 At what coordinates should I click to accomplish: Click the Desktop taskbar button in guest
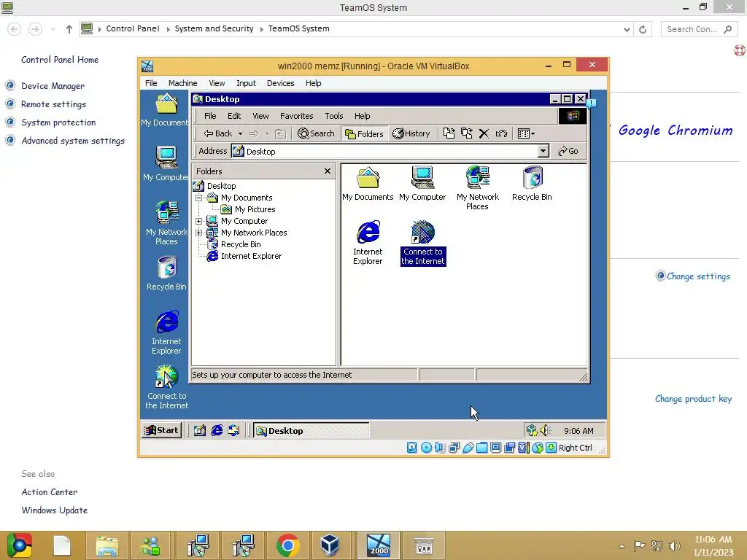tap(311, 431)
